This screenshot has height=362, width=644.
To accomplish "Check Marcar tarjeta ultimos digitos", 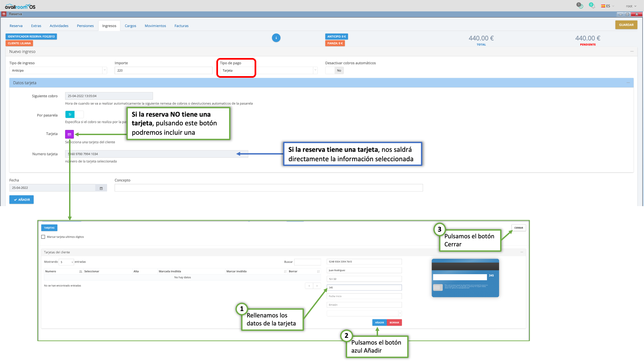I will (x=43, y=237).
